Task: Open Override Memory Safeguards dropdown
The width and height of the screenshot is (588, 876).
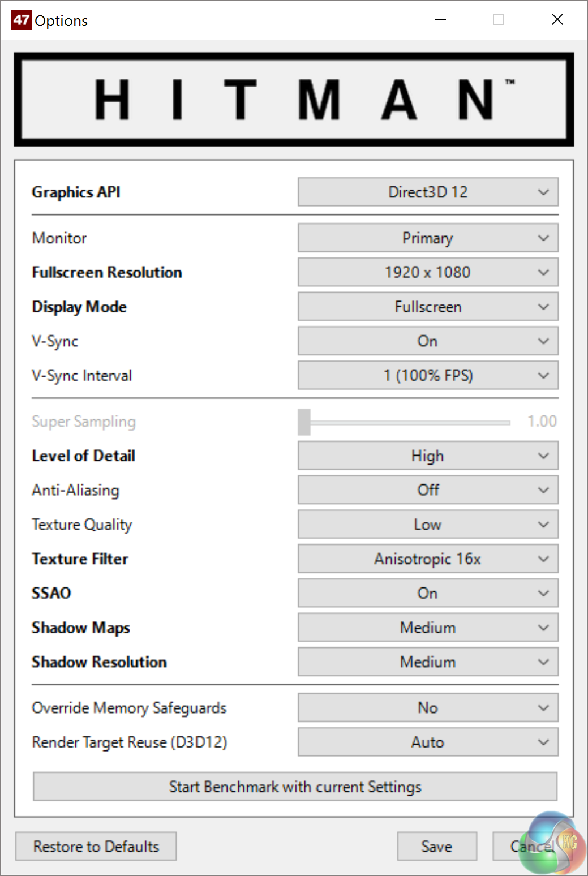Action: [428, 708]
